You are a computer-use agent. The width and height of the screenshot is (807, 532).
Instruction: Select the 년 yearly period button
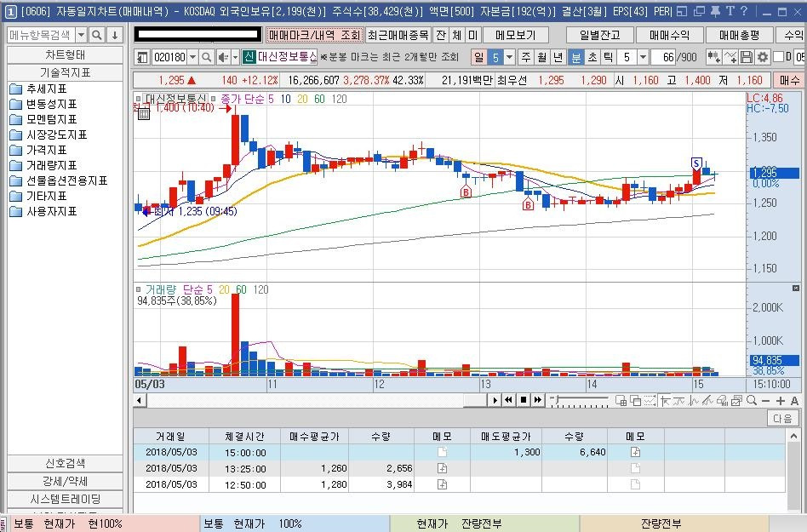pyautogui.click(x=558, y=56)
